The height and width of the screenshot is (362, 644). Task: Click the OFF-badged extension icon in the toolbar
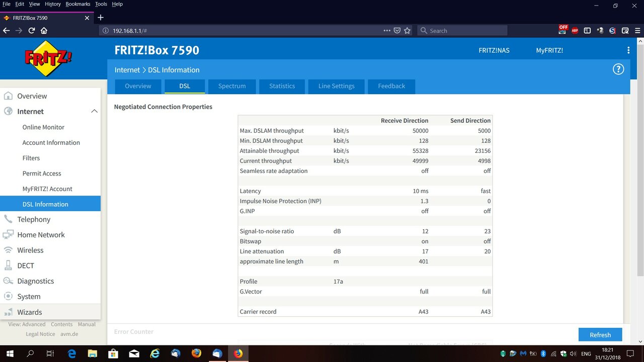point(562,30)
